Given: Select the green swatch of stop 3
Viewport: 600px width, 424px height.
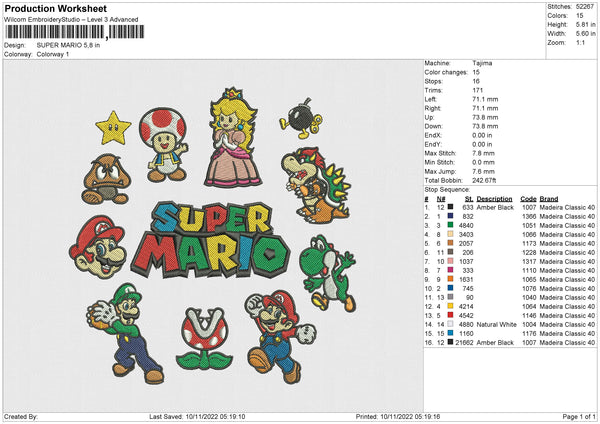Looking at the screenshot, I should 450,225.
